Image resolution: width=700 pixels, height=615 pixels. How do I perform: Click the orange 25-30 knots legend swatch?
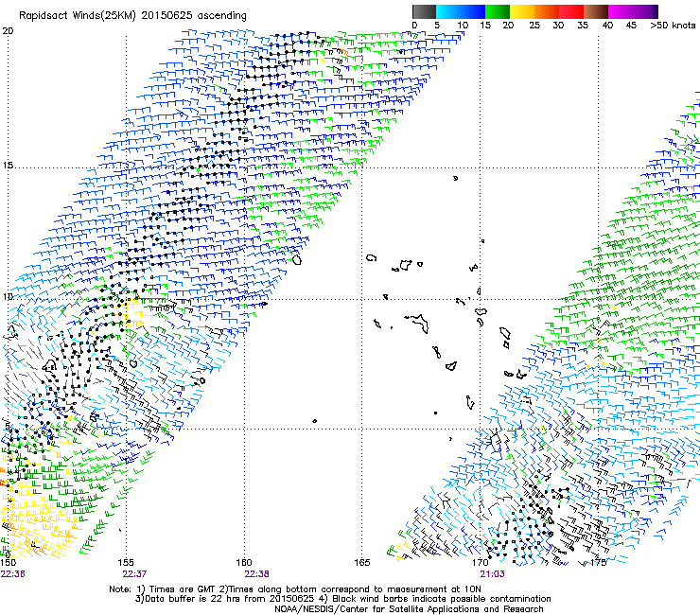coord(547,11)
